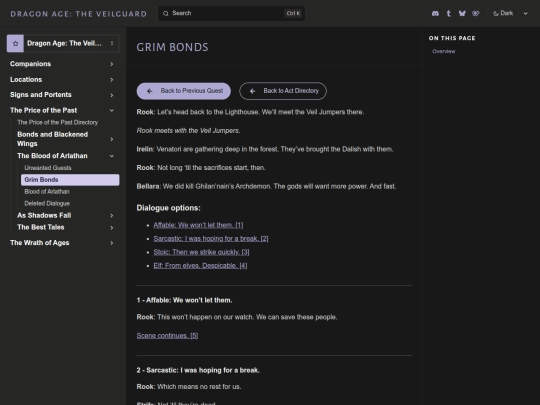Select Deleted Dialogue page

coord(47,204)
